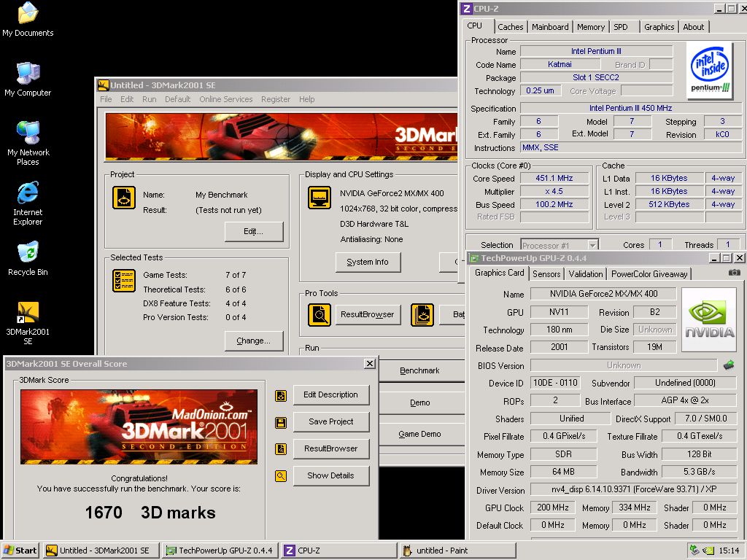Open the Processor selection dropdown in CPU-Z

592,245
